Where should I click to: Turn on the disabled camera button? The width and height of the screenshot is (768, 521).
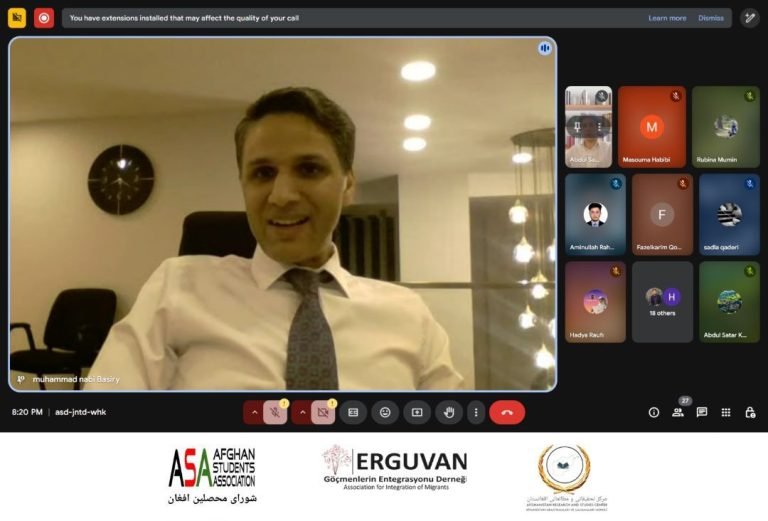tap(323, 412)
